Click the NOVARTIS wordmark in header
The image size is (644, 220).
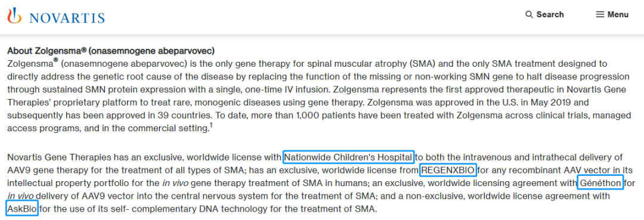click(67, 17)
